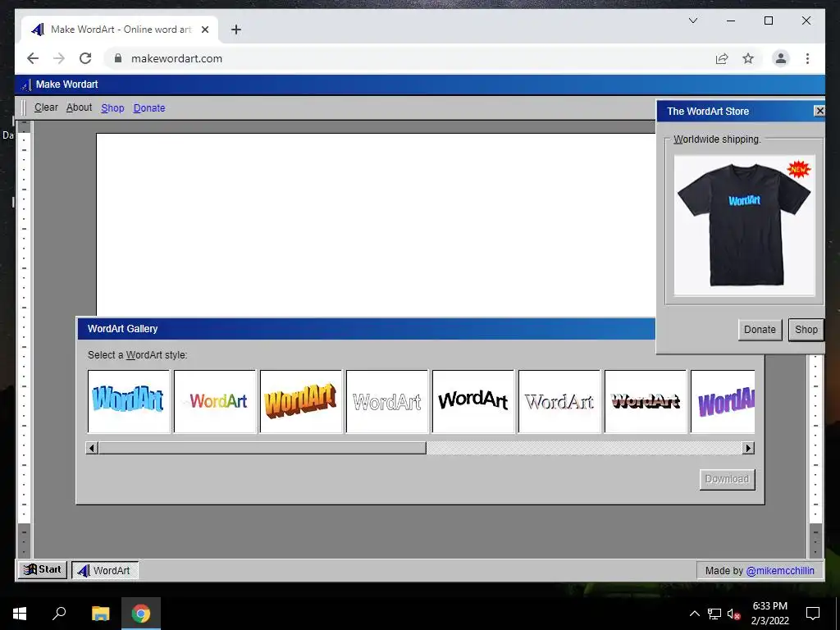Image resolution: width=840 pixels, height=630 pixels.
Task: Click the Download button
Action: [727, 479]
